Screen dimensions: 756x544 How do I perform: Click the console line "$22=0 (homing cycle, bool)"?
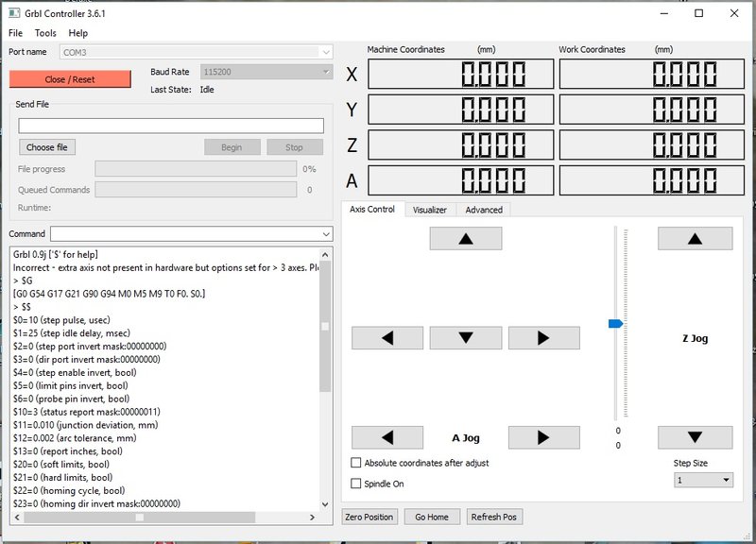(69, 490)
